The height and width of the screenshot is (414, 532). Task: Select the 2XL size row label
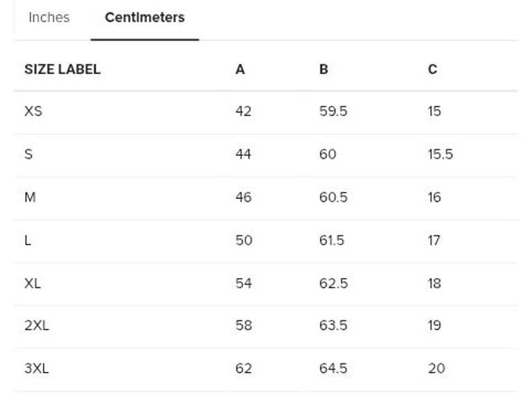tap(37, 325)
